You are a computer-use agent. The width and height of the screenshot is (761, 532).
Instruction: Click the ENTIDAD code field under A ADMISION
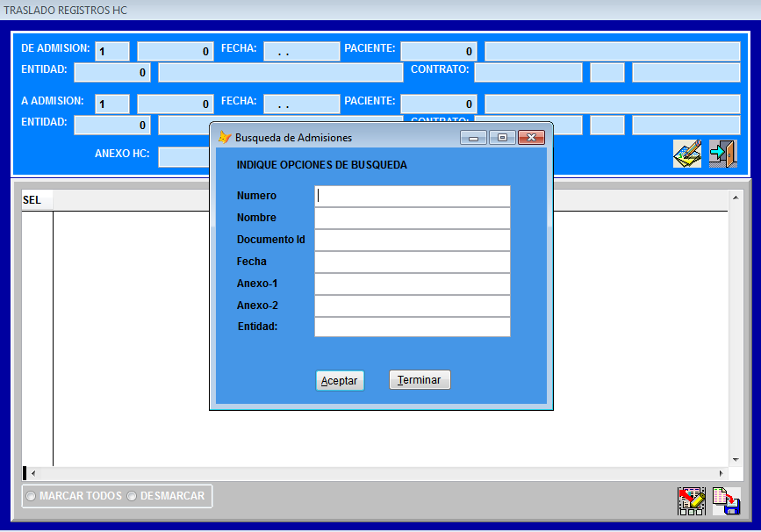(112, 126)
